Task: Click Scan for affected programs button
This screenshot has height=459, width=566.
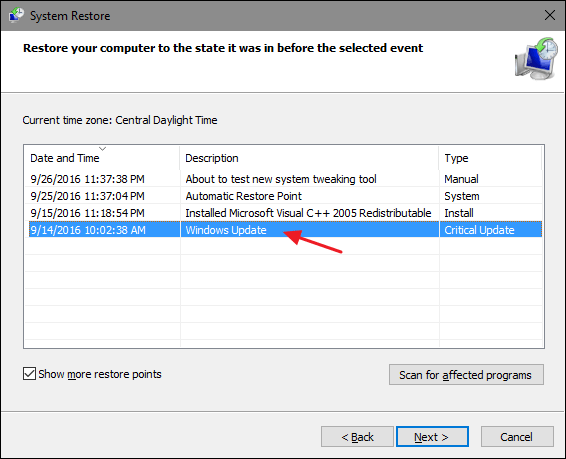Action: (466, 375)
